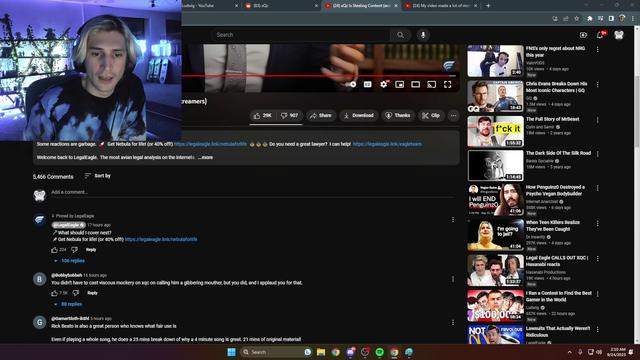Open Spotify from the taskbar

pos(380,352)
